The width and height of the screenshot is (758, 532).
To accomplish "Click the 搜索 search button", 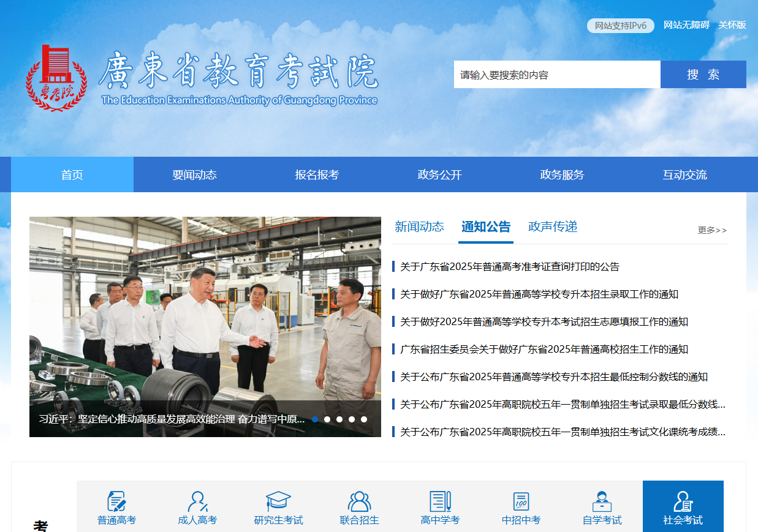I will click(x=703, y=75).
